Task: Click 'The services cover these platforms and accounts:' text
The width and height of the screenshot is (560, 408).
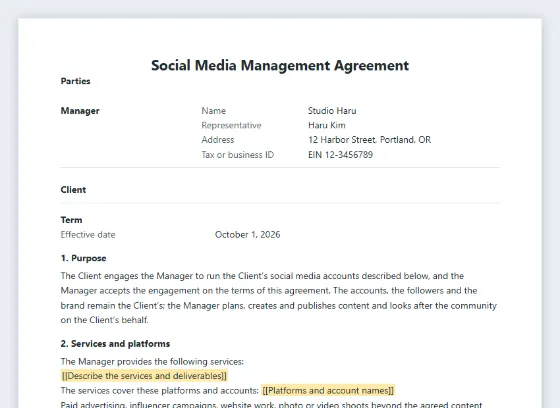Action: click(x=159, y=390)
